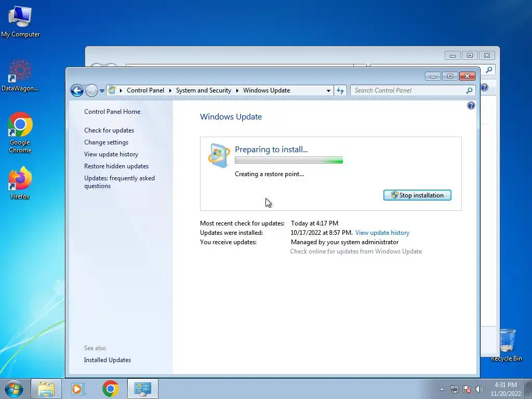Click the Windows Update shield icon

coord(219,155)
